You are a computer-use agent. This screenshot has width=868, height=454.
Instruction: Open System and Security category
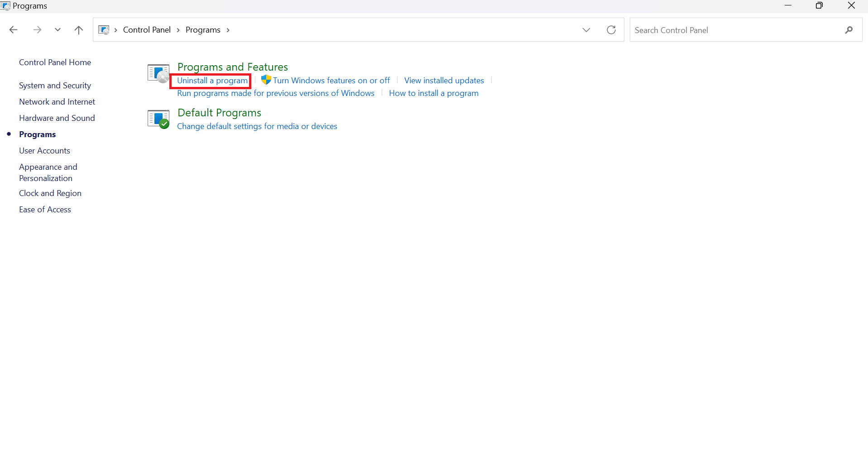(x=55, y=86)
